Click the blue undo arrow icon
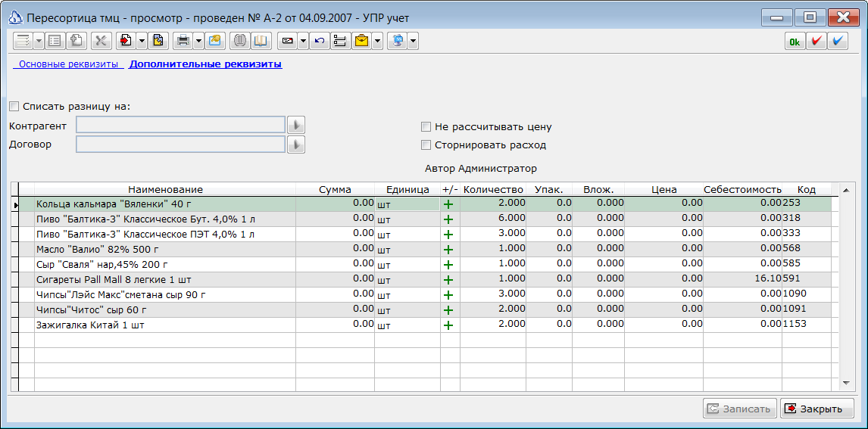The image size is (868, 429). pyautogui.click(x=320, y=42)
